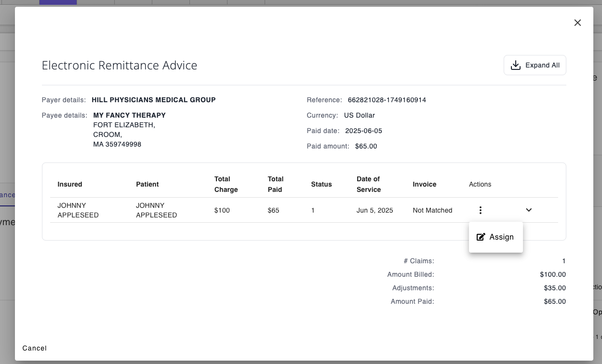Click the download icon beside Expand All
Image resolution: width=602 pixels, height=364 pixels.
click(516, 65)
